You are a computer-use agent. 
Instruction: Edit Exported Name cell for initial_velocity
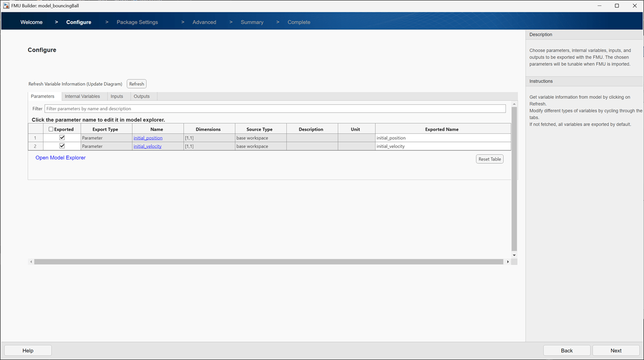(x=443, y=146)
